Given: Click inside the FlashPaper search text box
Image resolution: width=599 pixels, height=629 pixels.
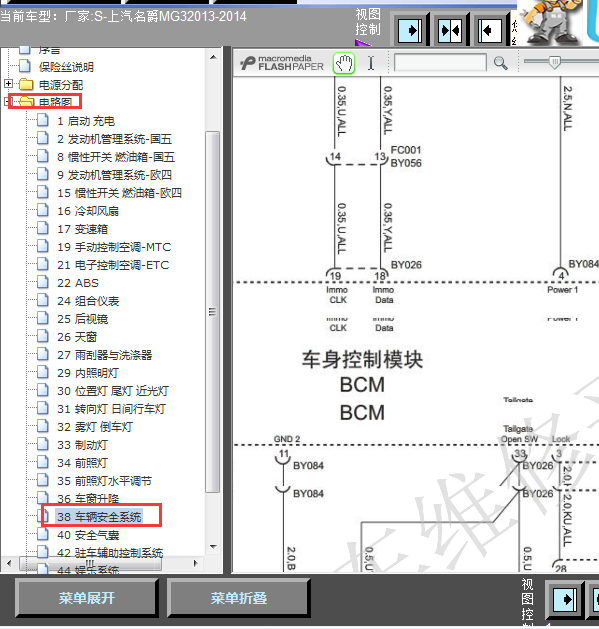Looking at the screenshot, I should click(x=440, y=63).
